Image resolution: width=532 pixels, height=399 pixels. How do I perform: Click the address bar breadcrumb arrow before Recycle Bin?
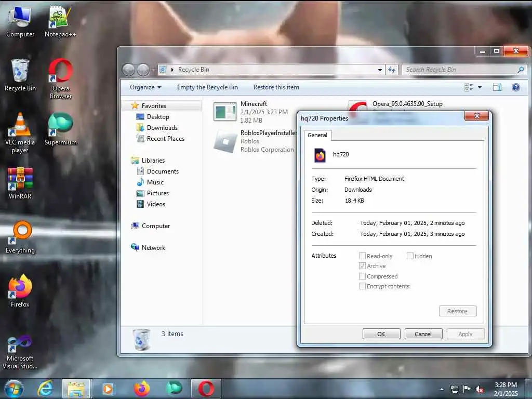click(x=172, y=70)
